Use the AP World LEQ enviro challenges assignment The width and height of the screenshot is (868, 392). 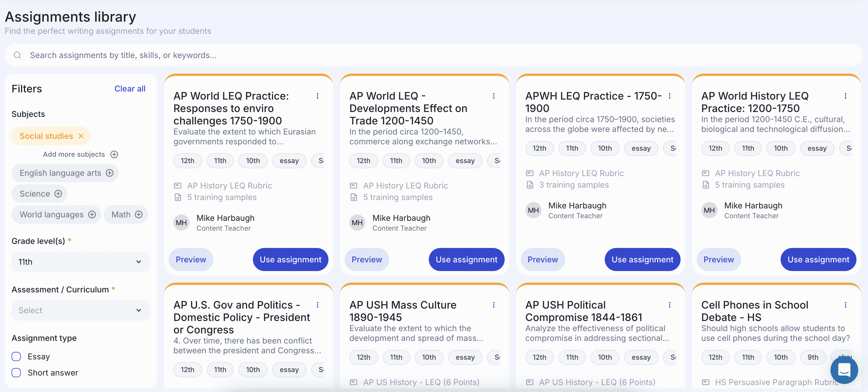click(x=290, y=260)
